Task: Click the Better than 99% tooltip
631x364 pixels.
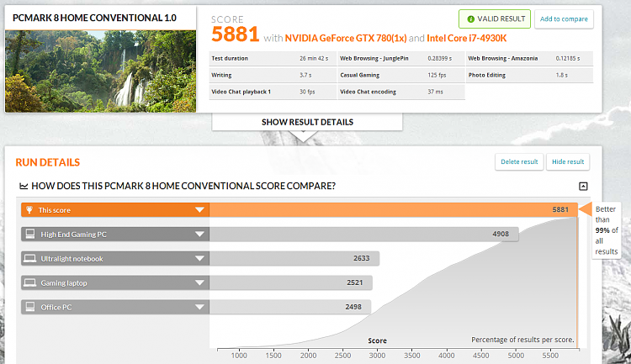Action: coord(607,230)
